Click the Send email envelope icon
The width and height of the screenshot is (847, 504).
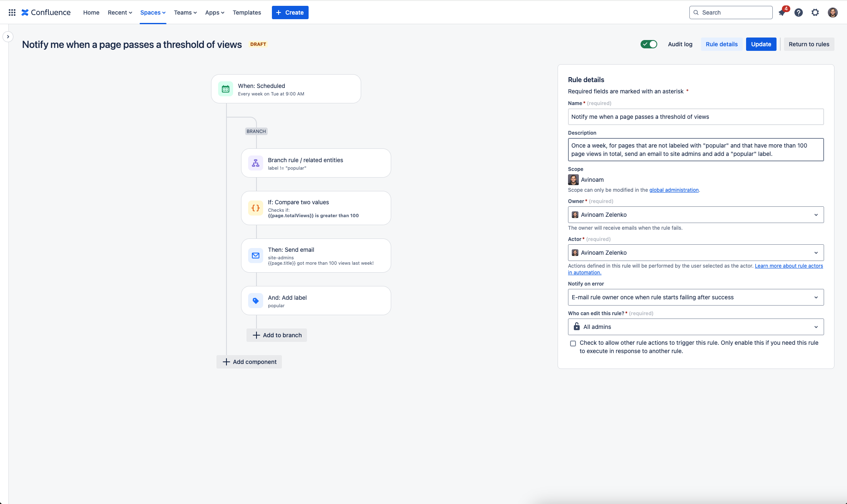256,256
